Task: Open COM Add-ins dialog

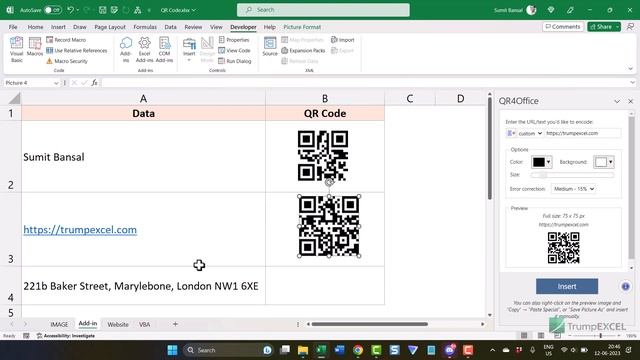Action: click(x=164, y=49)
